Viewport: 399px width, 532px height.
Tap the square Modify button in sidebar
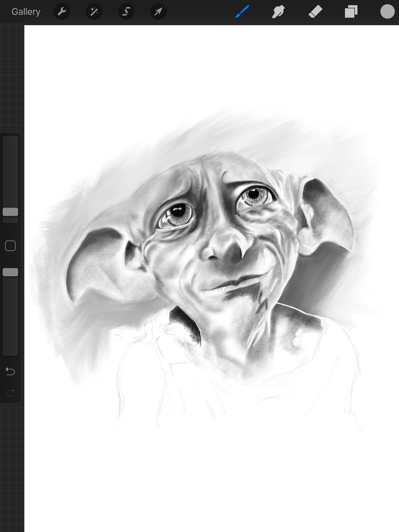[x=10, y=246]
